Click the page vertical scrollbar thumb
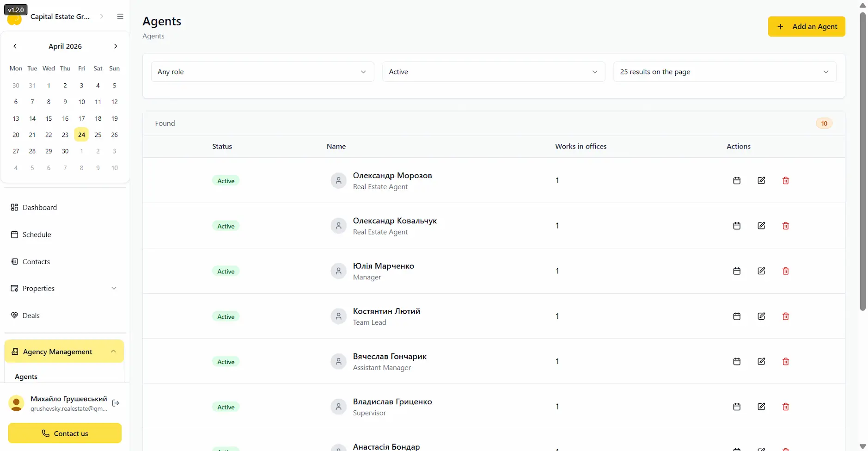The height and width of the screenshot is (451, 868). tap(862, 162)
